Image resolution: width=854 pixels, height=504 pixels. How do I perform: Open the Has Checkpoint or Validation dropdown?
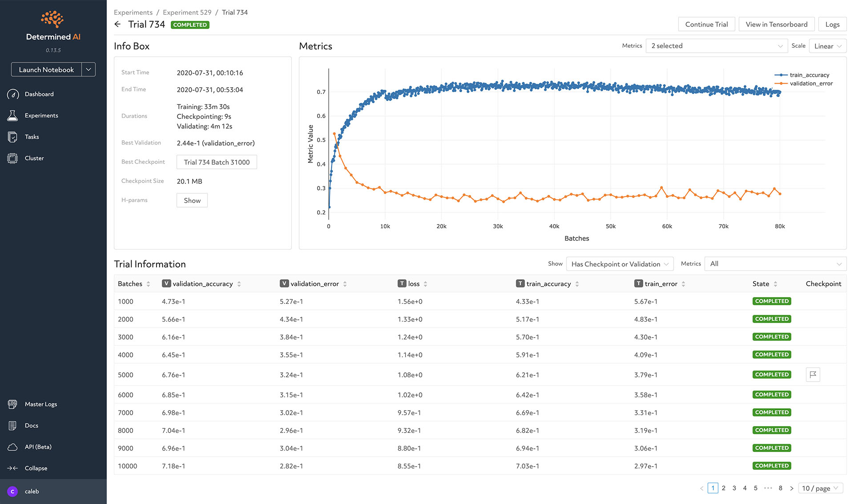619,264
